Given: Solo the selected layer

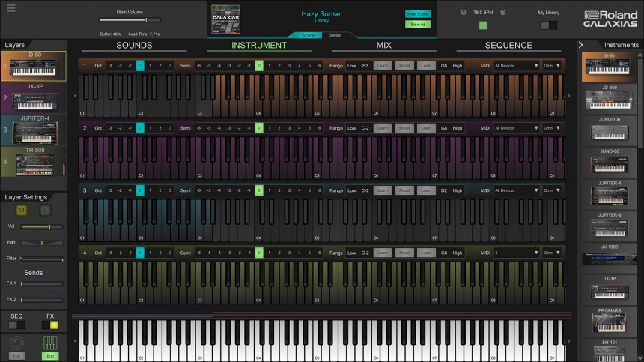Looking at the screenshot, I should 45,211.
